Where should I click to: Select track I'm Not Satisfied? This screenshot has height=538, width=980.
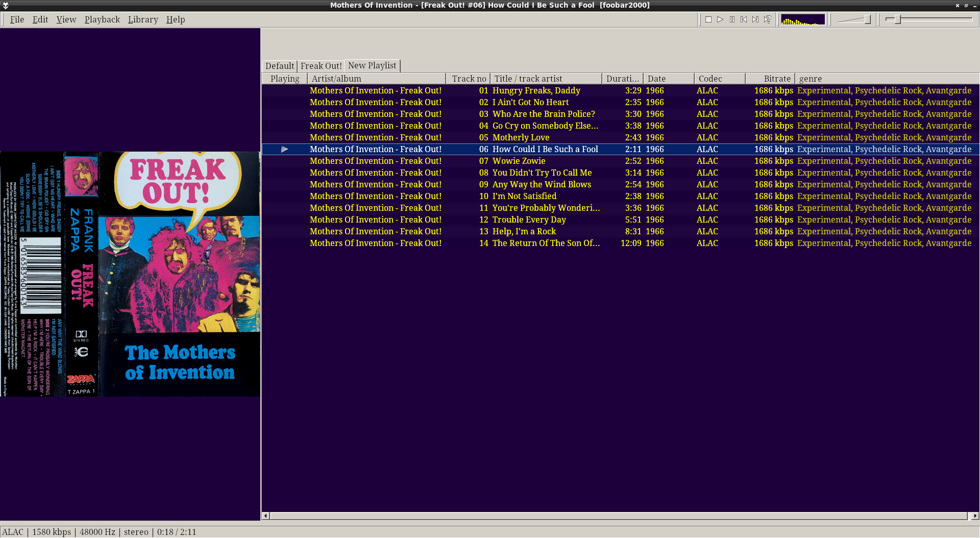[x=620, y=196]
